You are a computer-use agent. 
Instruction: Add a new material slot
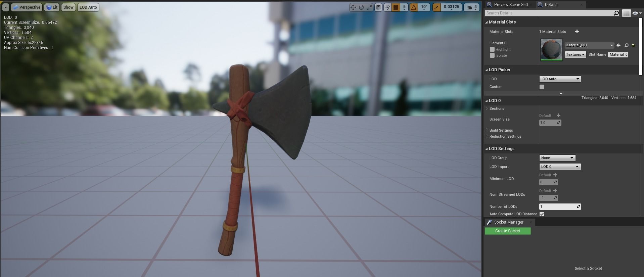pos(577,32)
